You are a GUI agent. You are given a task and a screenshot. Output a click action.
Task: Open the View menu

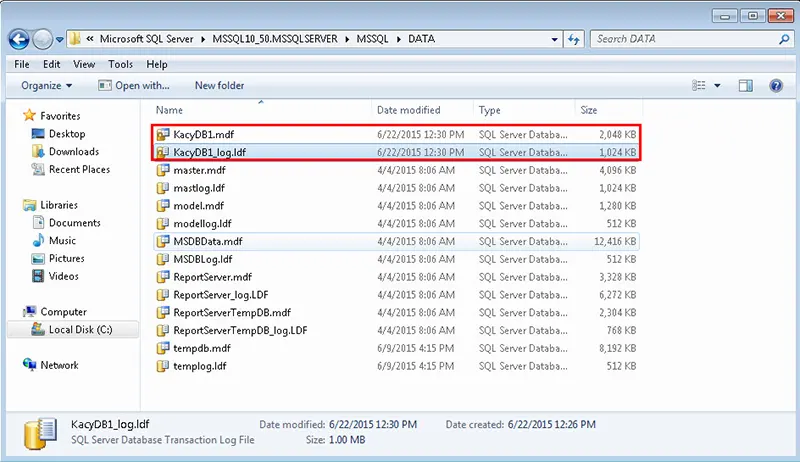[x=84, y=64]
